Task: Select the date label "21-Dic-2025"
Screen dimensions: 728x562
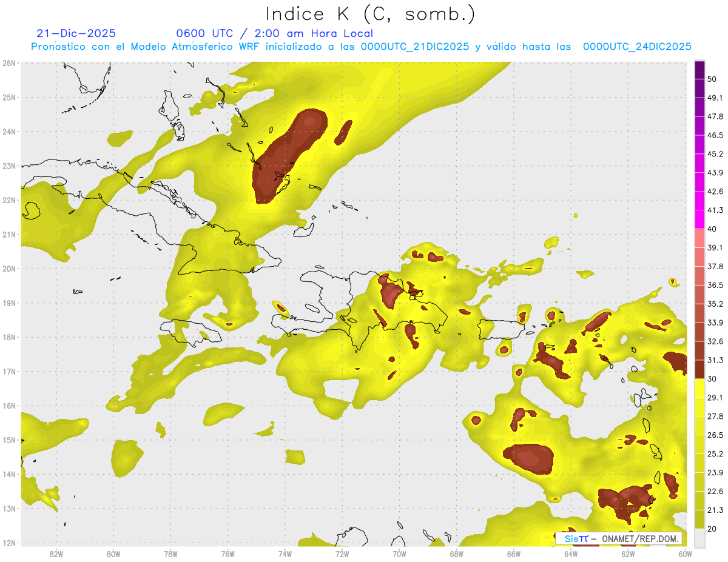Action: coord(76,33)
